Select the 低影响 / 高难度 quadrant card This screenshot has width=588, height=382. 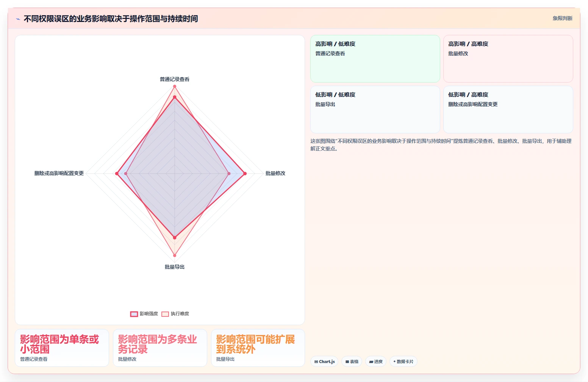click(508, 110)
